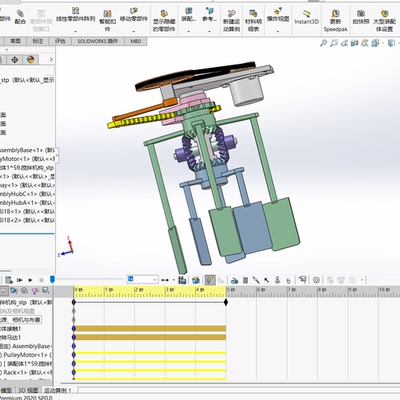This screenshot has height=400, width=400.
Task: Select the 智能扣件 smart fasteners tool
Action: point(107,21)
